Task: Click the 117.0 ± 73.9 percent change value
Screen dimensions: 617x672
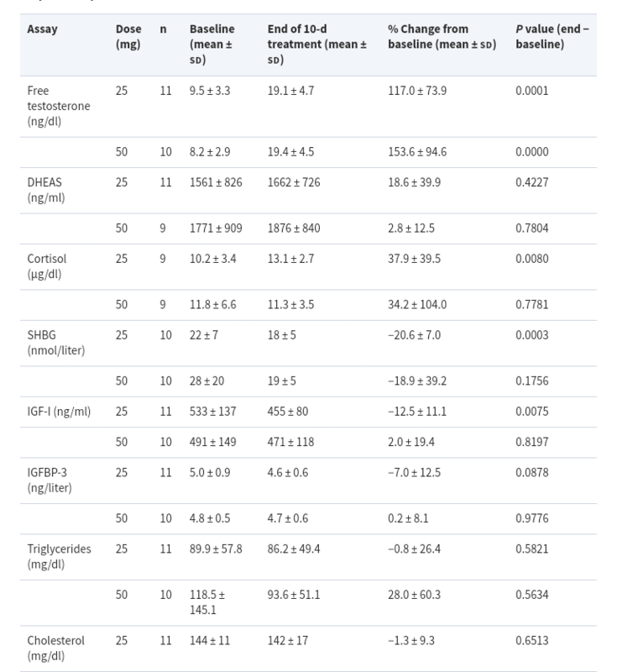Action: pyautogui.click(x=417, y=91)
